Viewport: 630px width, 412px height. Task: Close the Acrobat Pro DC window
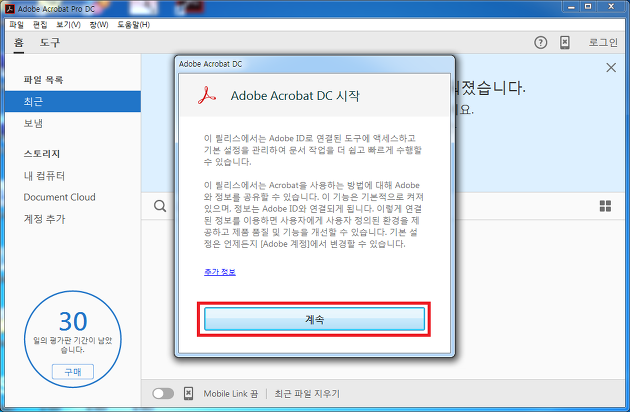coord(611,7)
